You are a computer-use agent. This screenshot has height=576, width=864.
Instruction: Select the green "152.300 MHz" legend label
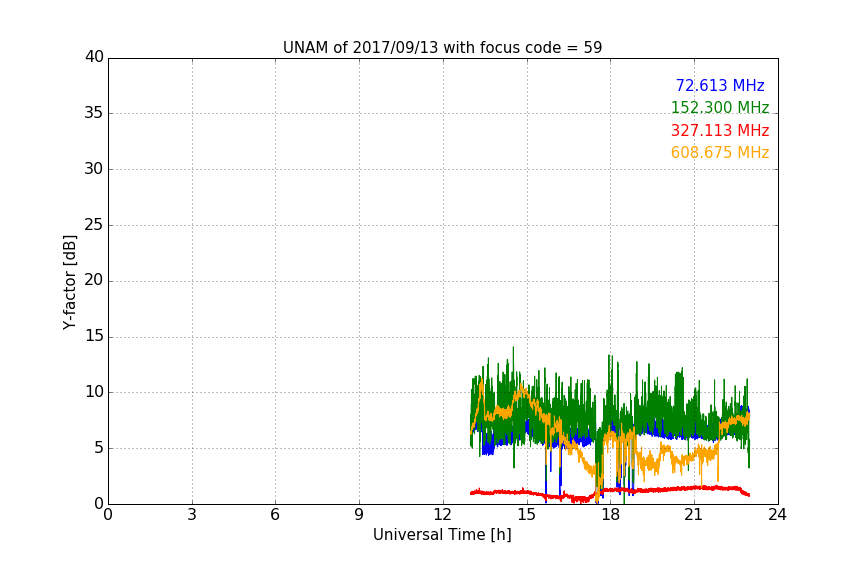pos(720,107)
